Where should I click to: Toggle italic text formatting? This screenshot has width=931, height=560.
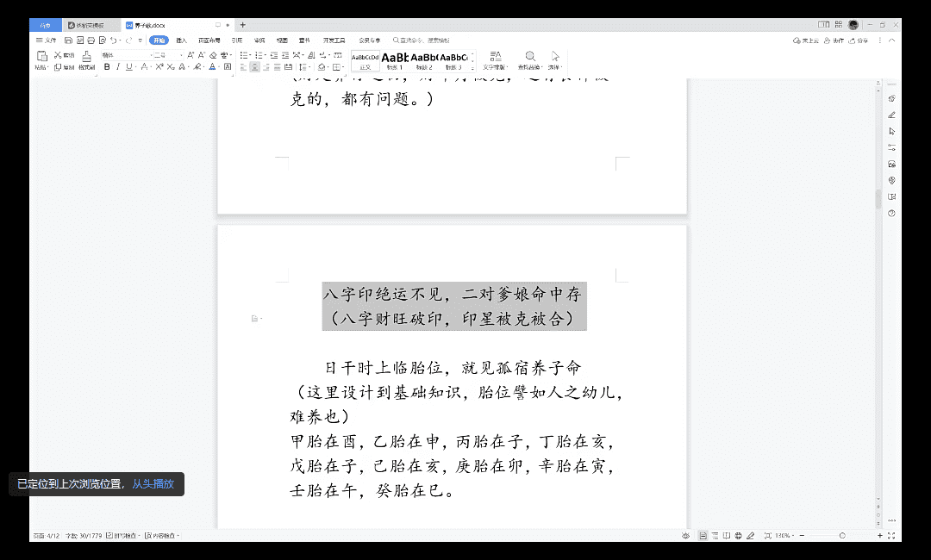tap(118, 67)
